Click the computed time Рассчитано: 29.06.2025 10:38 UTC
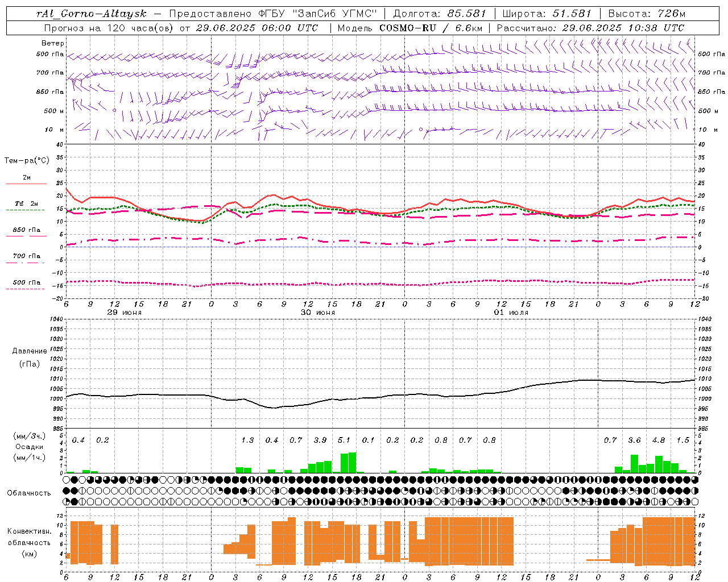The width and height of the screenshot is (728, 582). (x=590, y=28)
